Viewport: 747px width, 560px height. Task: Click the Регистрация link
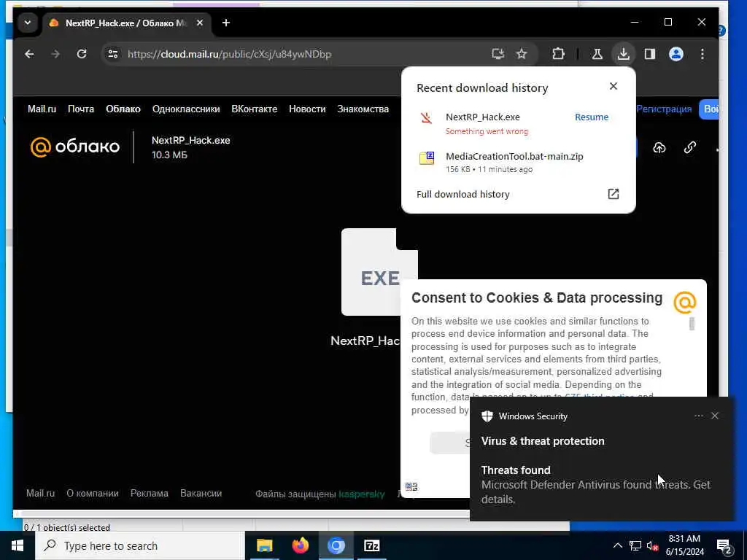point(664,109)
